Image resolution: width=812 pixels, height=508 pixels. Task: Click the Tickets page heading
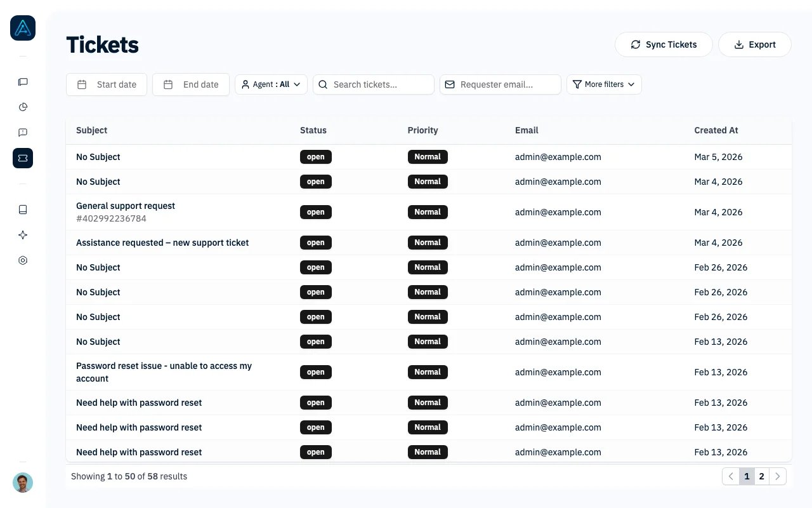(102, 45)
